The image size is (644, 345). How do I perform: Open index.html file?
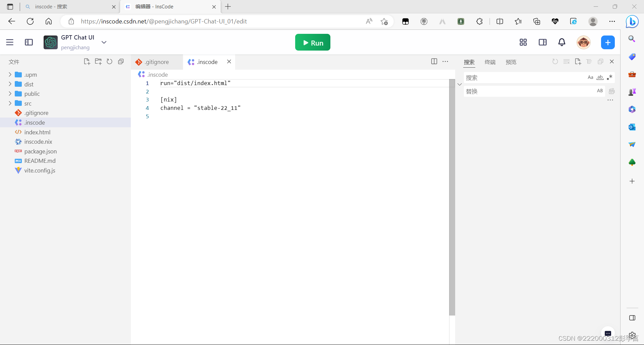[65, 132]
